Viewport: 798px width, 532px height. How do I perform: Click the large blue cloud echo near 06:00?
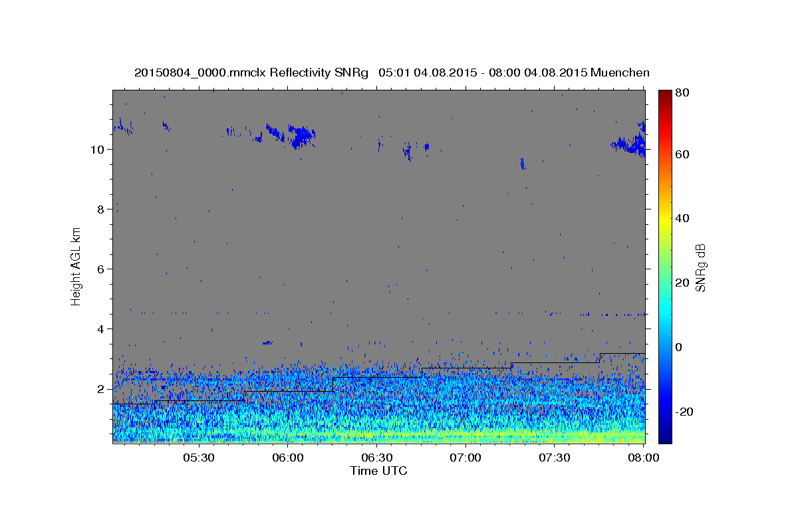pyautogui.click(x=301, y=136)
